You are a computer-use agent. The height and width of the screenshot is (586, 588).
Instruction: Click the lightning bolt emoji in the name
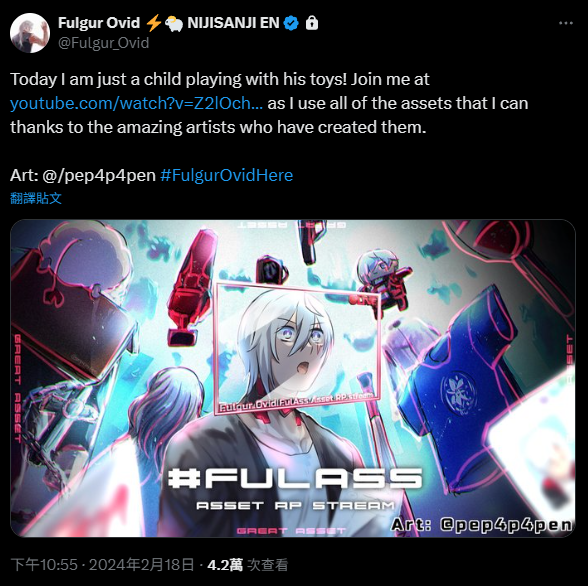(153, 23)
